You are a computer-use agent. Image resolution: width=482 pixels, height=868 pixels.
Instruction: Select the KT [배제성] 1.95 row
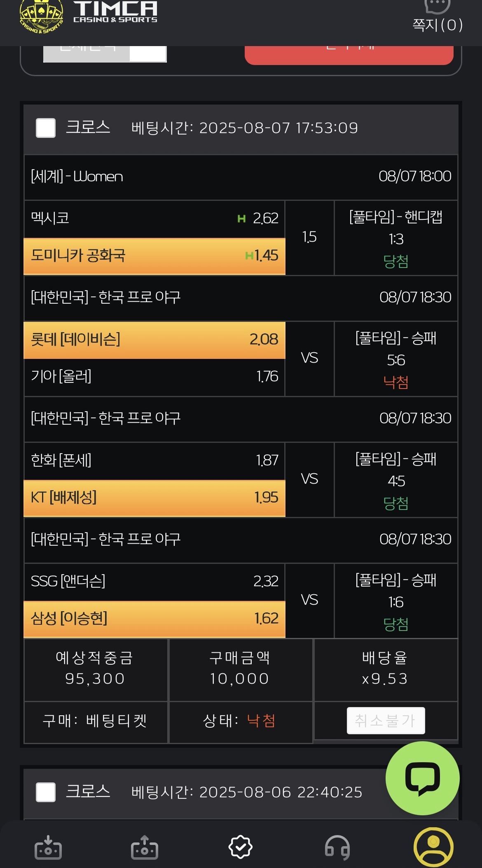point(154,498)
